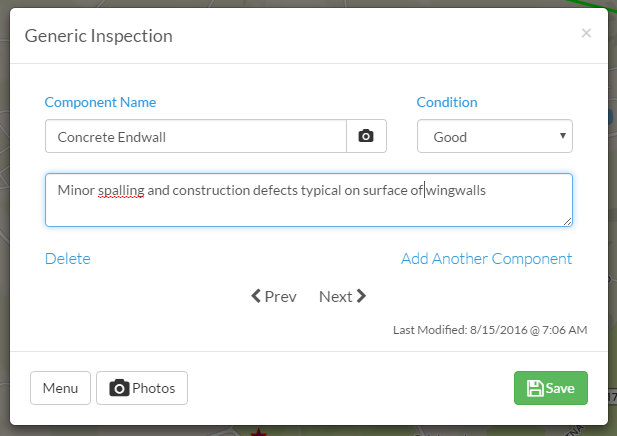This screenshot has width=617, height=436.
Task: Open the Menu button
Action: tap(60, 388)
